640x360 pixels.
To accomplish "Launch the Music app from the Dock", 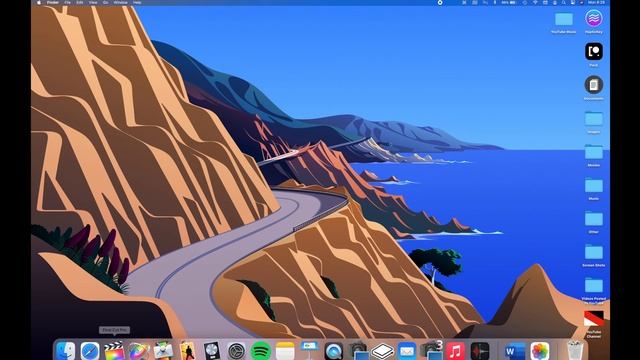I will click(456, 351).
